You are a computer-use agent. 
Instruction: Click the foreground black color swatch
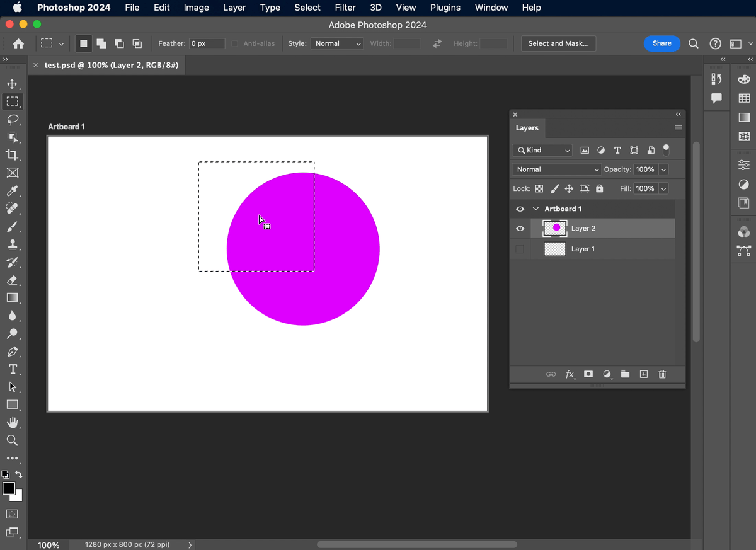click(9, 489)
